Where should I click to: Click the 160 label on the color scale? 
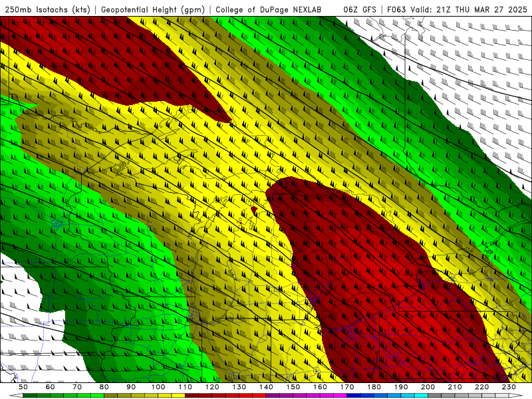(320, 387)
